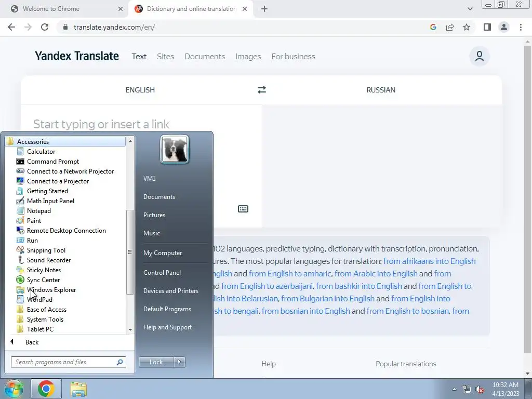Click the Google icon in address bar
Screen dimensions: 532x399
click(433, 27)
